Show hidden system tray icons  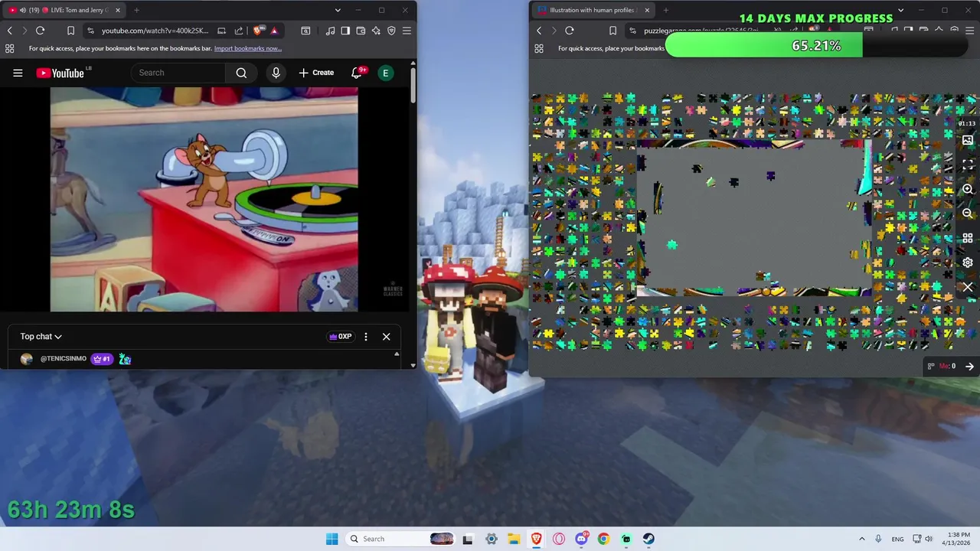(861, 539)
